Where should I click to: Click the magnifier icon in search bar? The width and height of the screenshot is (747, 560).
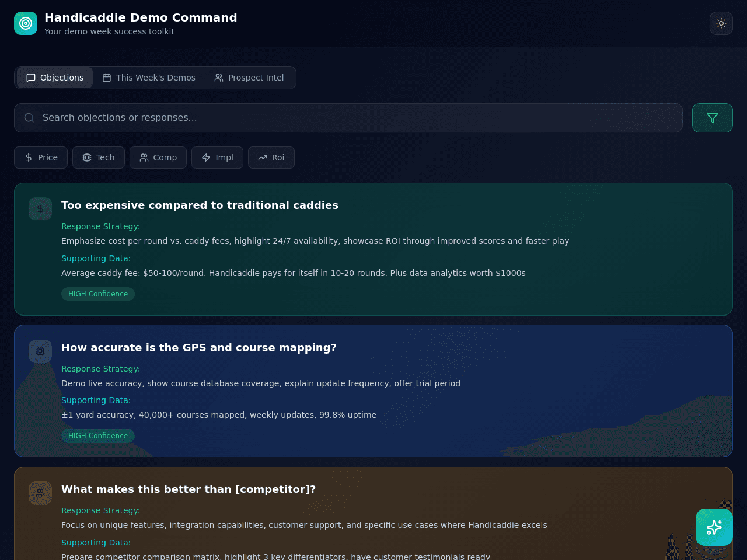[x=29, y=118]
